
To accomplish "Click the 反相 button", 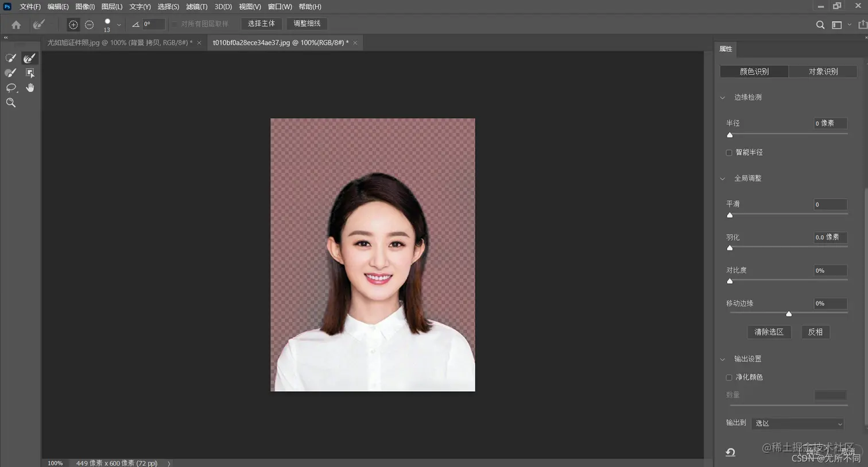I will tap(815, 331).
